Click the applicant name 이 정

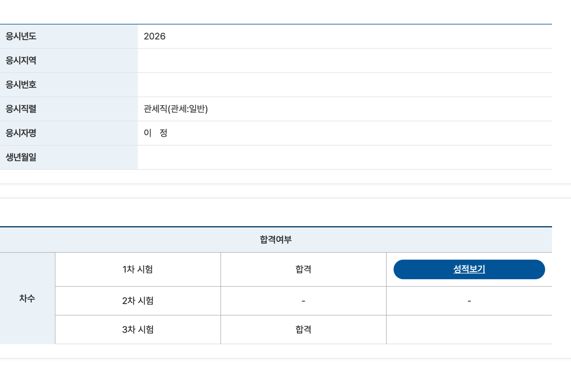click(156, 133)
